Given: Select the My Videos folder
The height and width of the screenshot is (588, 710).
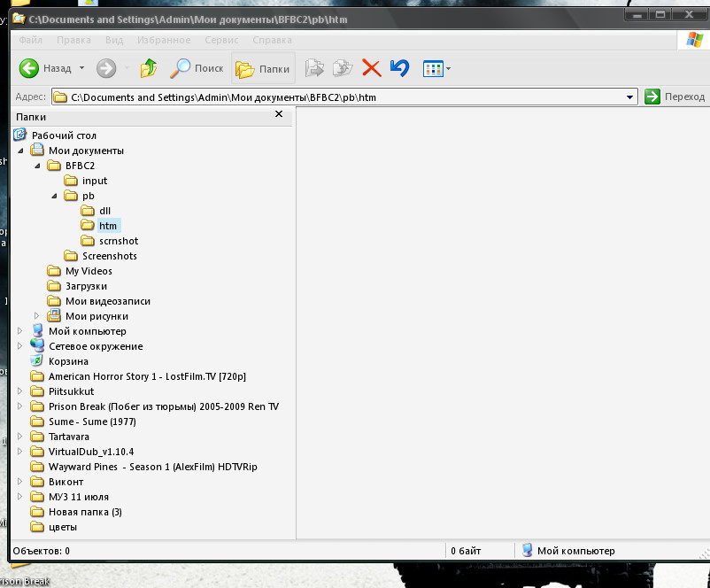Looking at the screenshot, I should [89, 271].
